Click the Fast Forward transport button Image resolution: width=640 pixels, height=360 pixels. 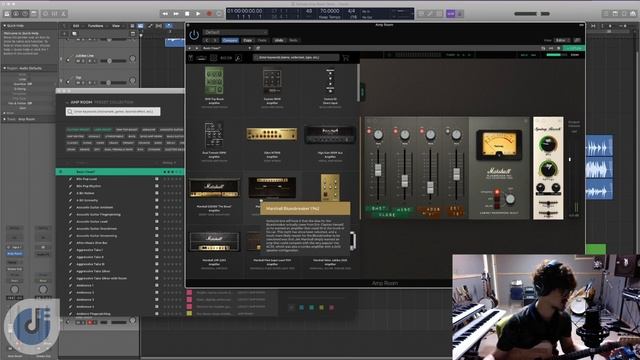[x=176, y=13]
